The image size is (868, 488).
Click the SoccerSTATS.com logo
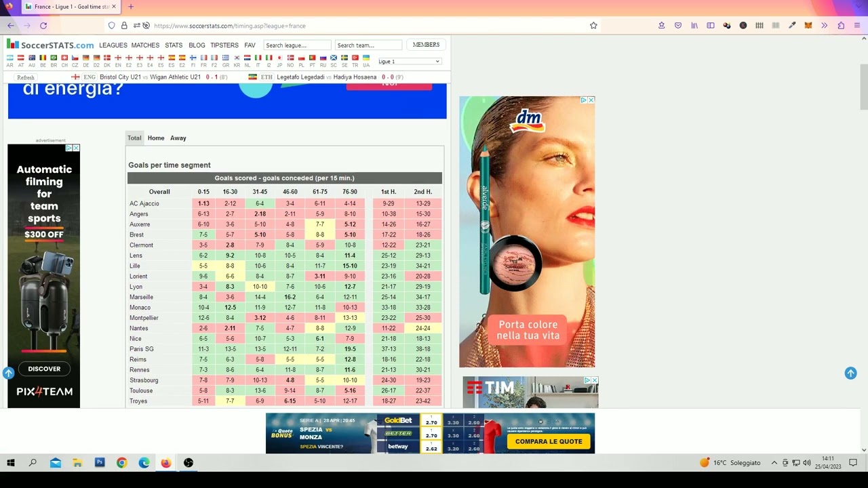point(50,45)
